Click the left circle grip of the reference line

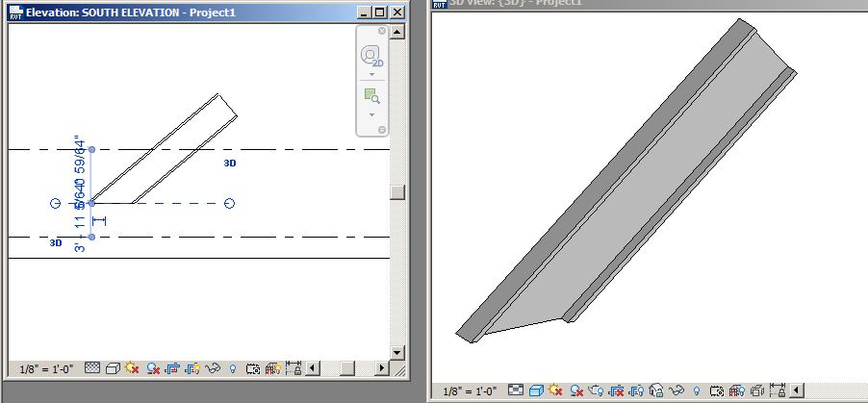(x=56, y=204)
